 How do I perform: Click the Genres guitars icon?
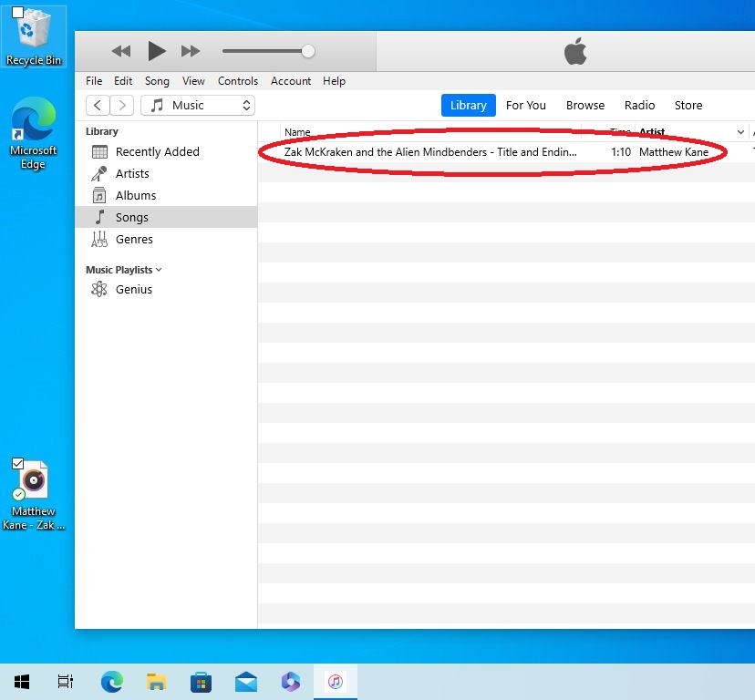[x=99, y=240]
